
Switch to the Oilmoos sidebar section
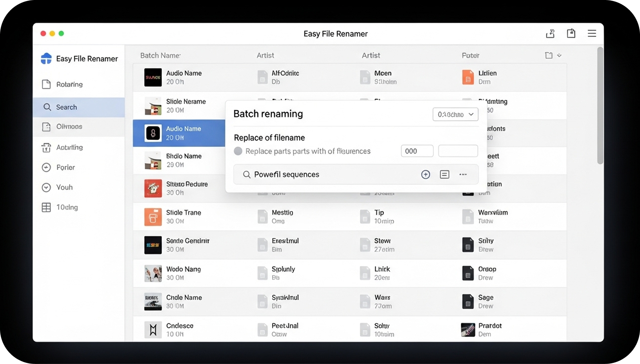pos(46,127)
